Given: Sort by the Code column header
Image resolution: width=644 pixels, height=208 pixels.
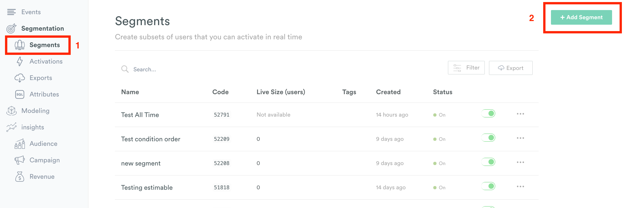Looking at the screenshot, I should click(220, 92).
